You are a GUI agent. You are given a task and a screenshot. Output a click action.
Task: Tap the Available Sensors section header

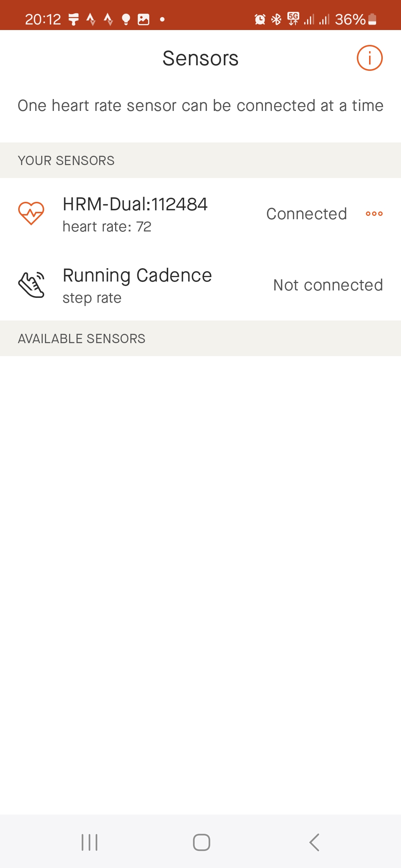82,339
